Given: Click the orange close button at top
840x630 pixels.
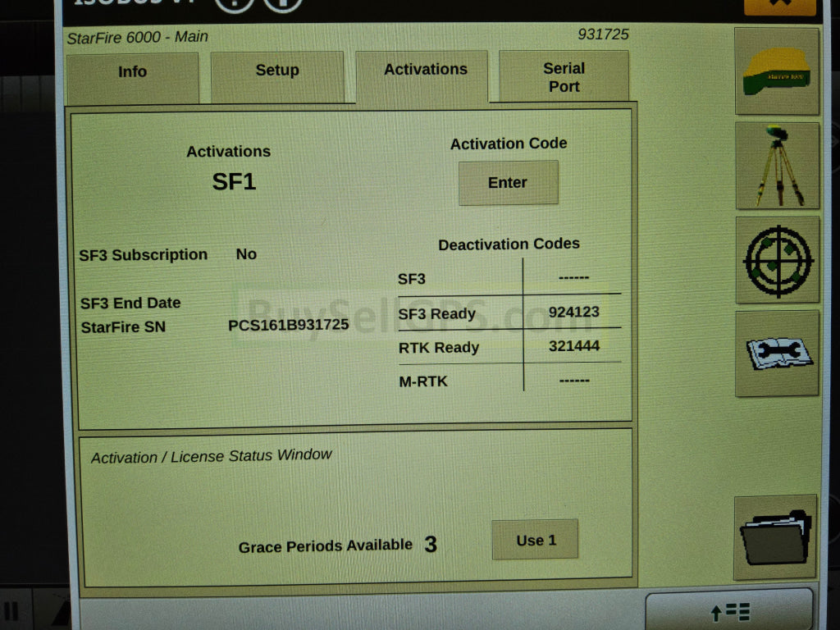Looking at the screenshot, I should (779, 6).
